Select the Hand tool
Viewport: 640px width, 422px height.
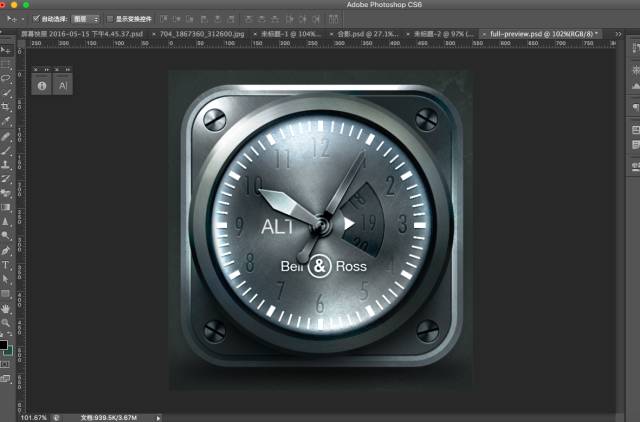5,309
